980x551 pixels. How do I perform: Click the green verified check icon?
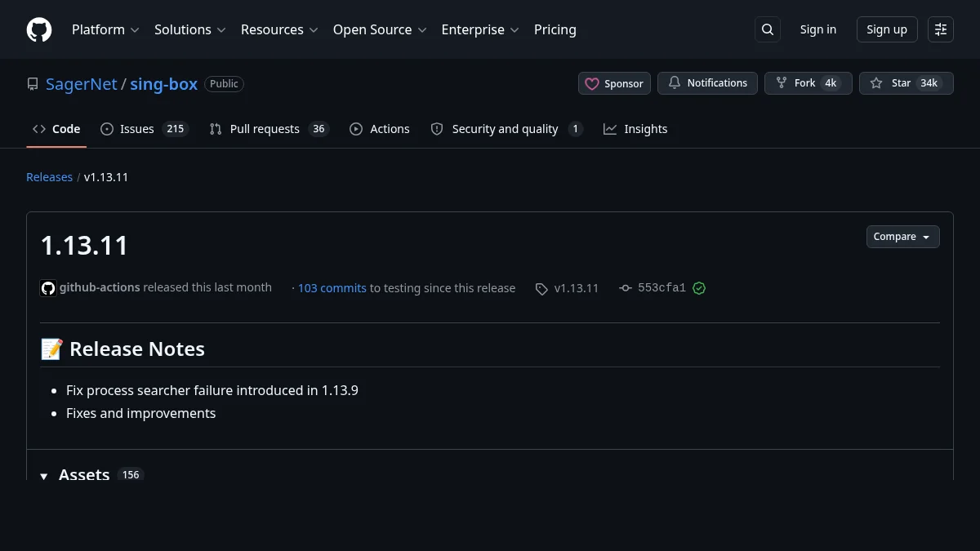[x=699, y=288]
